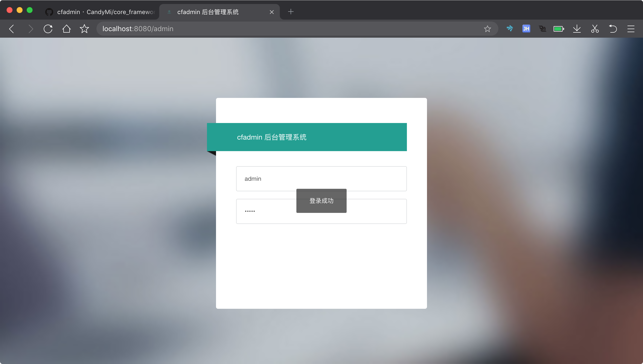The image size is (643, 364).
Task: Open recently closed history with undo icon
Action: 613,29
